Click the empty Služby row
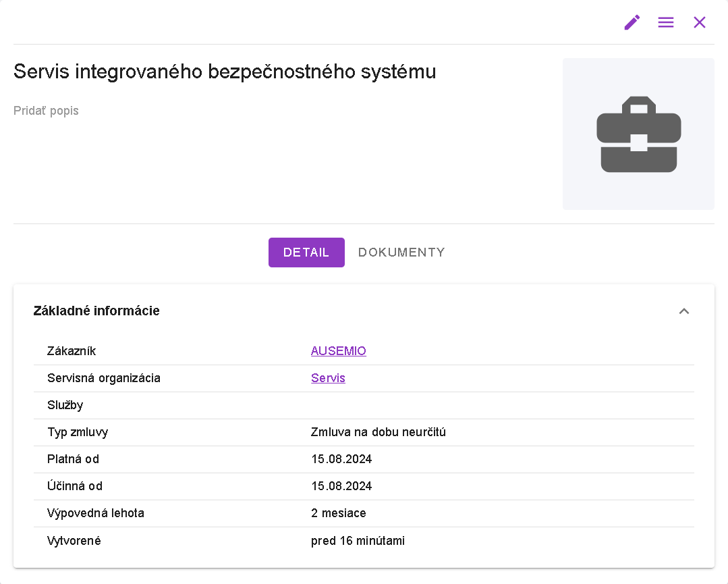Image resolution: width=728 pixels, height=584 pixels. pyautogui.click(x=364, y=405)
